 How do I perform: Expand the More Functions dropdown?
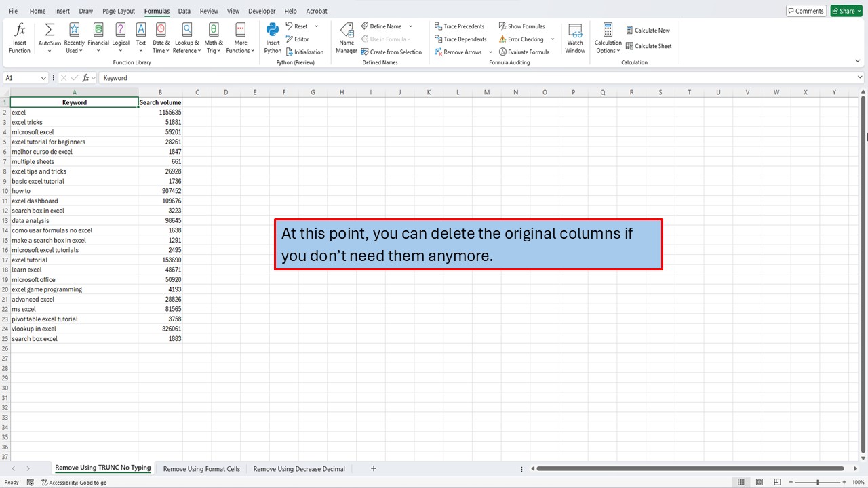point(240,37)
